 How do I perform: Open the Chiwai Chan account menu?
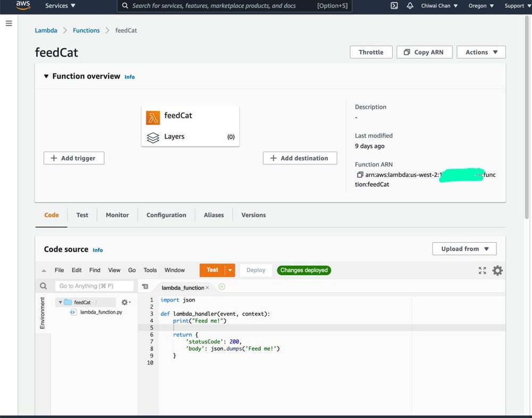439,5
